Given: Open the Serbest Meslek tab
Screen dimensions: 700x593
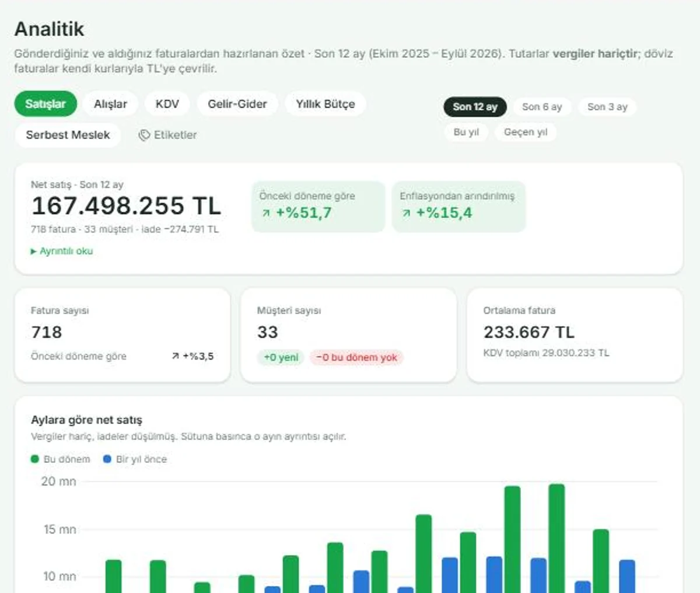Looking at the screenshot, I should 68,135.
